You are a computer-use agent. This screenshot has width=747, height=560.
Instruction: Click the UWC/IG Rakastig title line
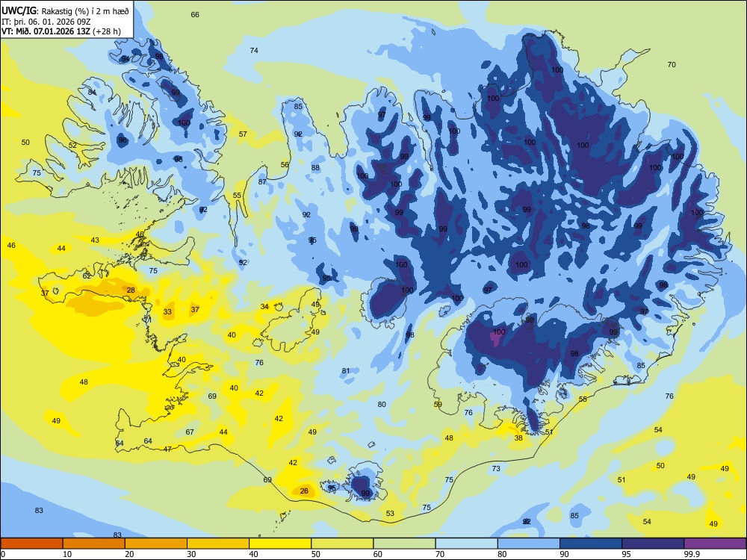point(65,11)
